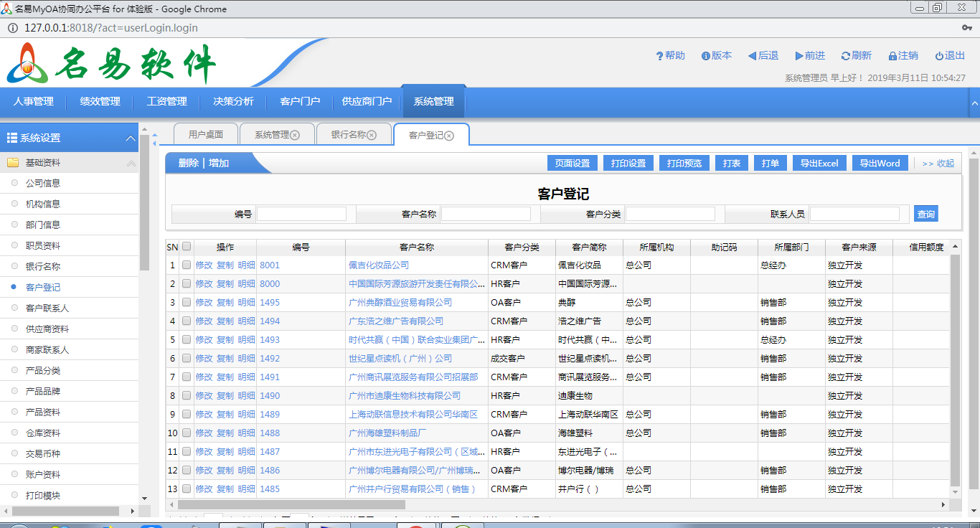Tick the select-all checkbox in table header
The height and width of the screenshot is (528, 980).
[187, 247]
